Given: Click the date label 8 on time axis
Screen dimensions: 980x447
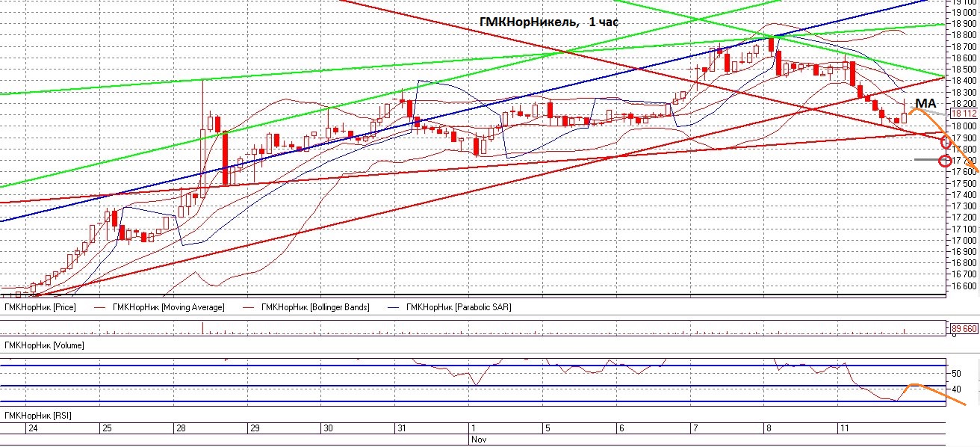Looking at the screenshot, I should click(x=769, y=429).
